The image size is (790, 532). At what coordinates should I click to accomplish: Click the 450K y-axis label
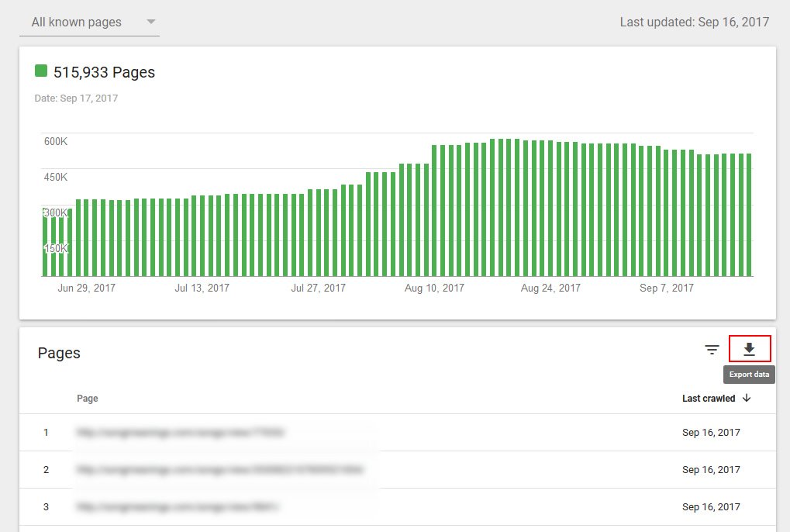[55, 178]
